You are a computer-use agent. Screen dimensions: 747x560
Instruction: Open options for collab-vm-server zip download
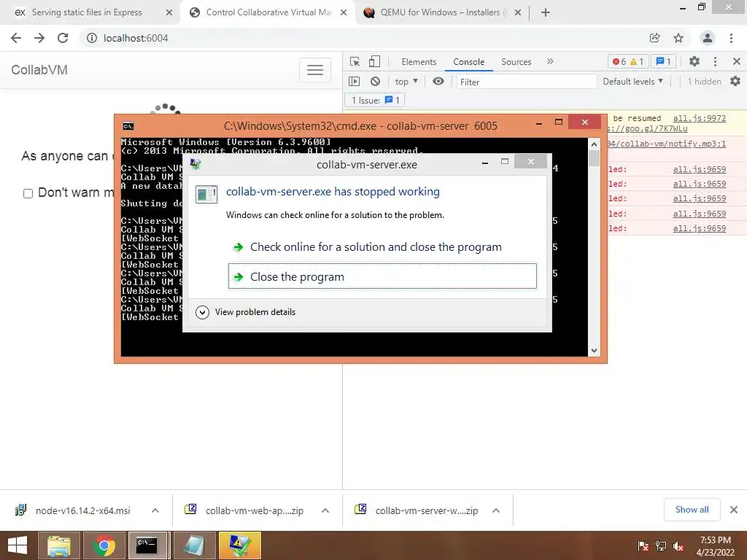[x=496, y=510]
